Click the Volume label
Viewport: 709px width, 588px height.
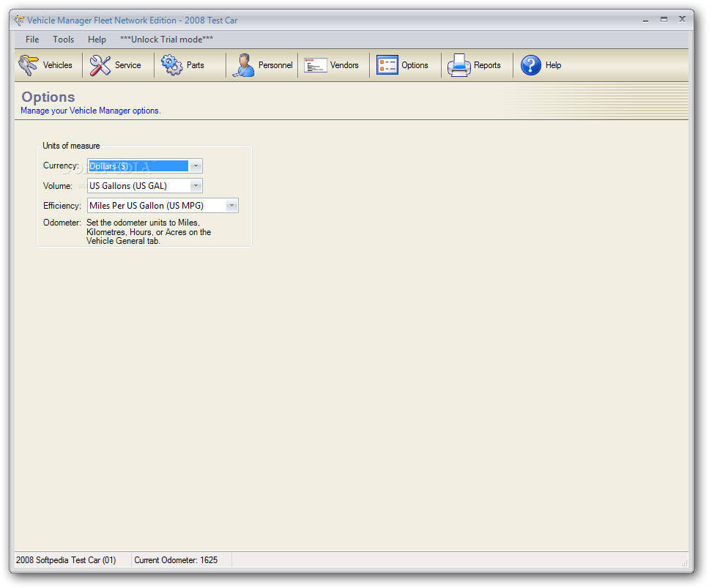(x=57, y=186)
